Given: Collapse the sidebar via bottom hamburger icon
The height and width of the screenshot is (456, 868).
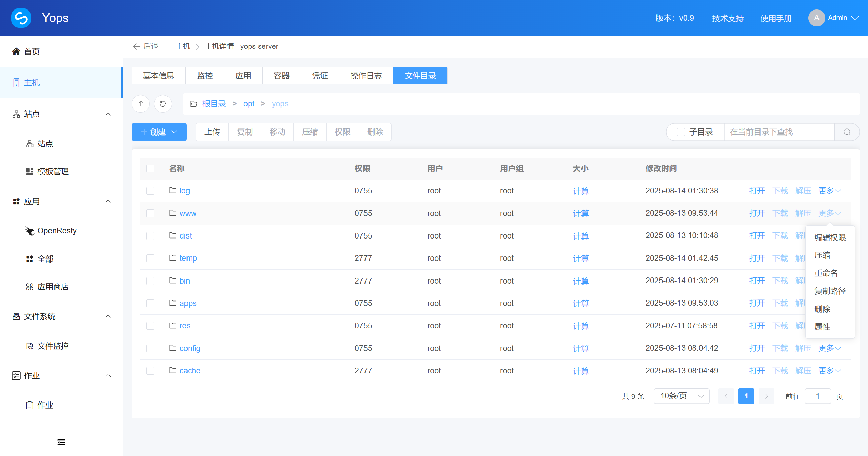Looking at the screenshot, I should 61,442.
